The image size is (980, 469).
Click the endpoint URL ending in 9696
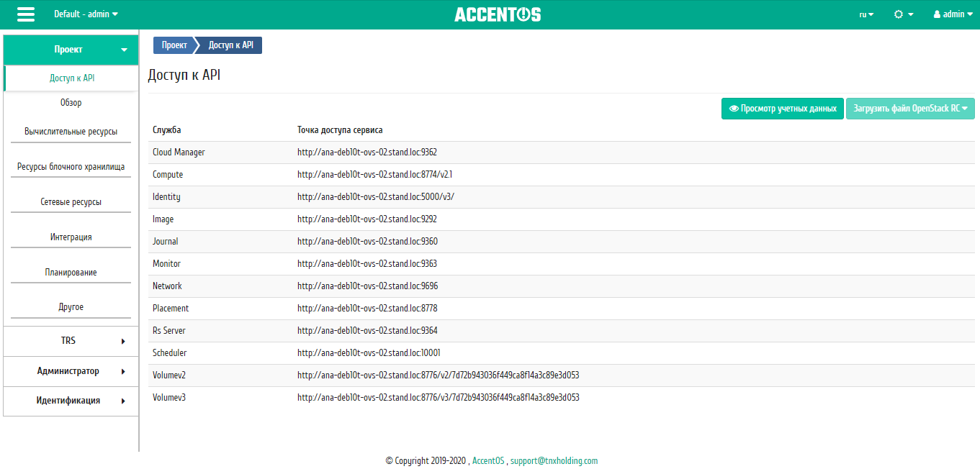pos(367,286)
